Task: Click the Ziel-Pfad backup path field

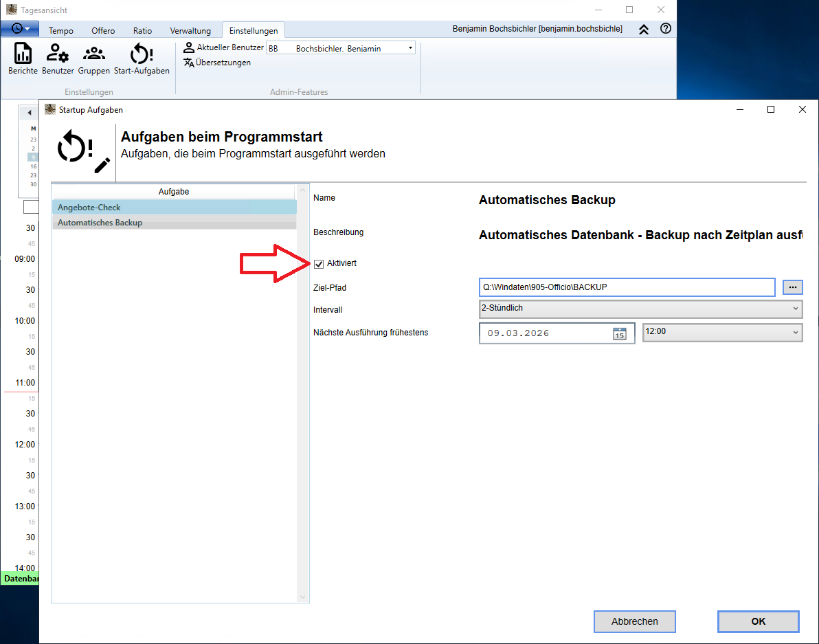Action: tap(627, 287)
